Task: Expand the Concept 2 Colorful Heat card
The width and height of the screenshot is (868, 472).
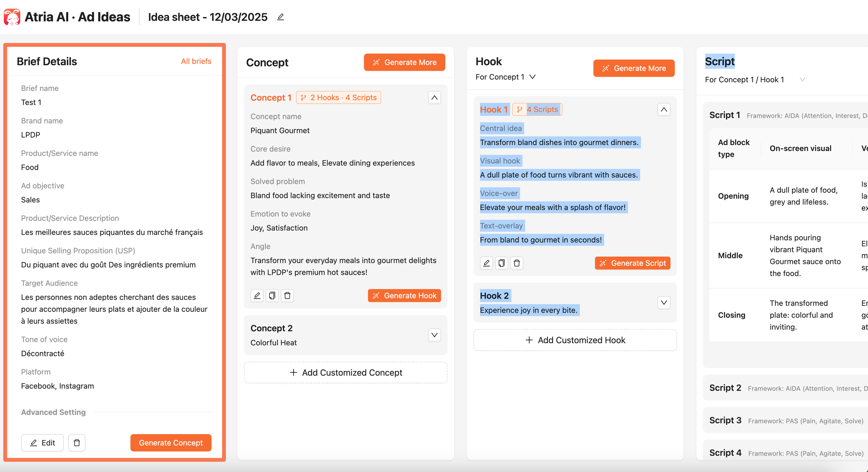Action: 434,335
